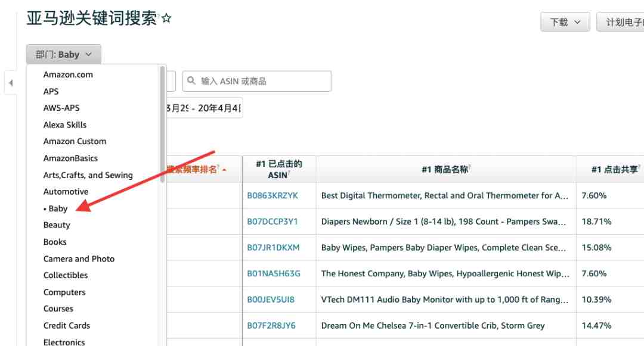Click the #1 已点击的 ASIN column header
Image resolution: width=644 pixels, height=346 pixels.
pyautogui.click(x=279, y=169)
